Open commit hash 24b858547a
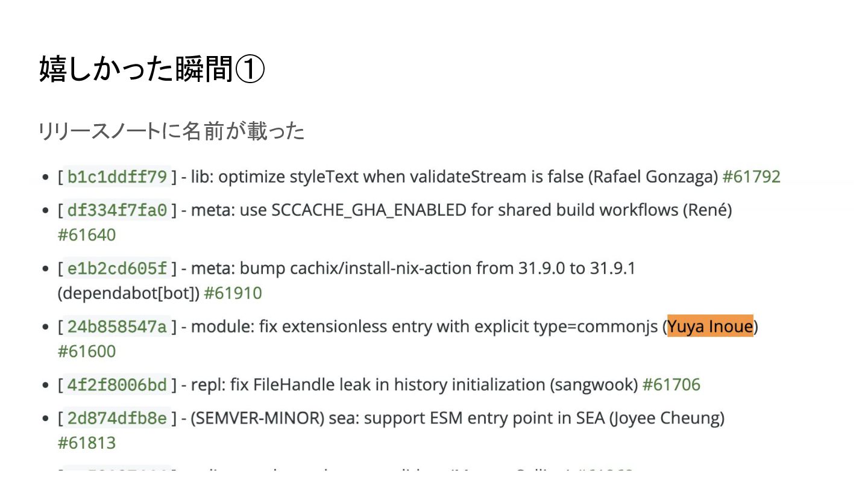Viewport: 868px width, 488px height. click(117, 327)
